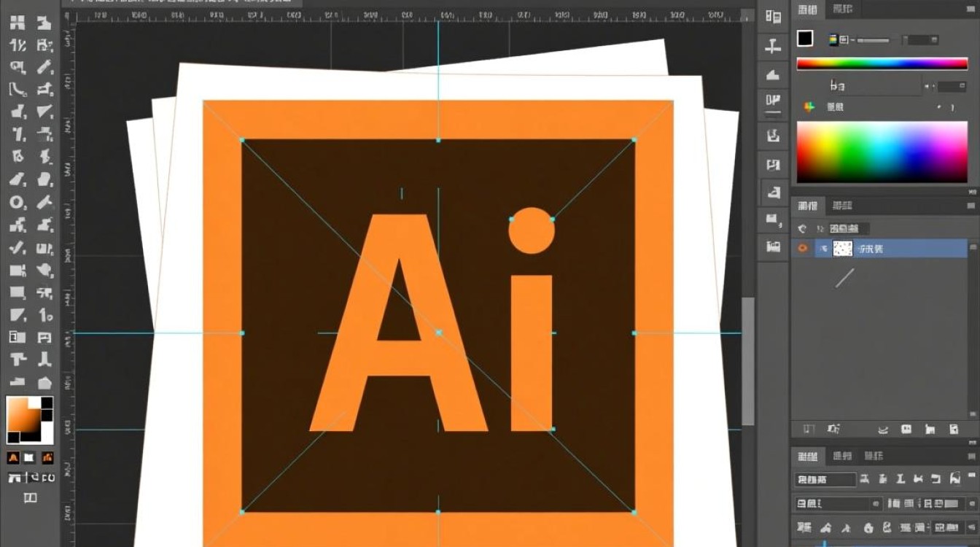Click the last icon in right vertical dock
980x547 pixels.
click(x=773, y=247)
